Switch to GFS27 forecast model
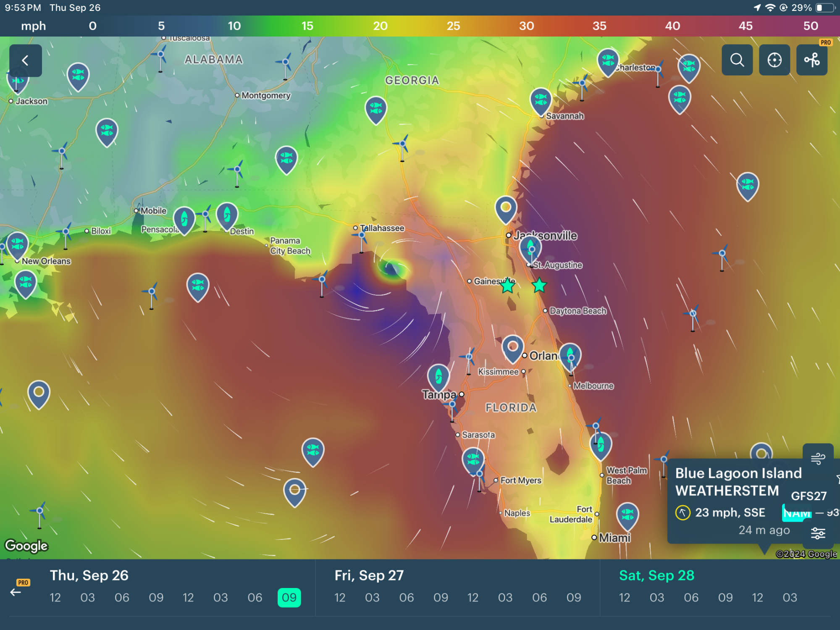 (808, 496)
